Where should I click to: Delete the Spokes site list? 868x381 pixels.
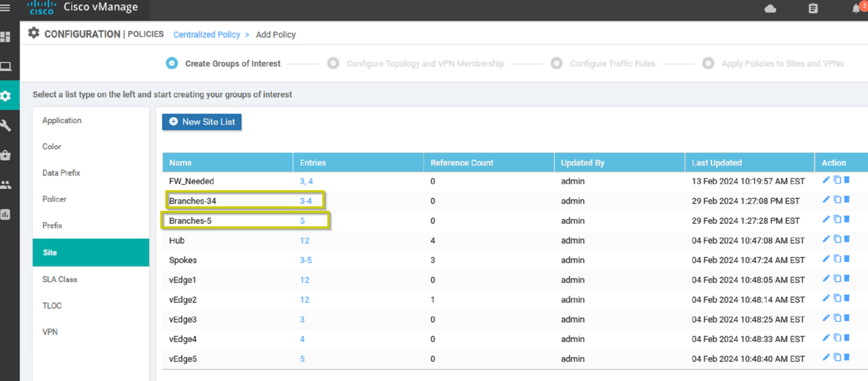point(847,259)
